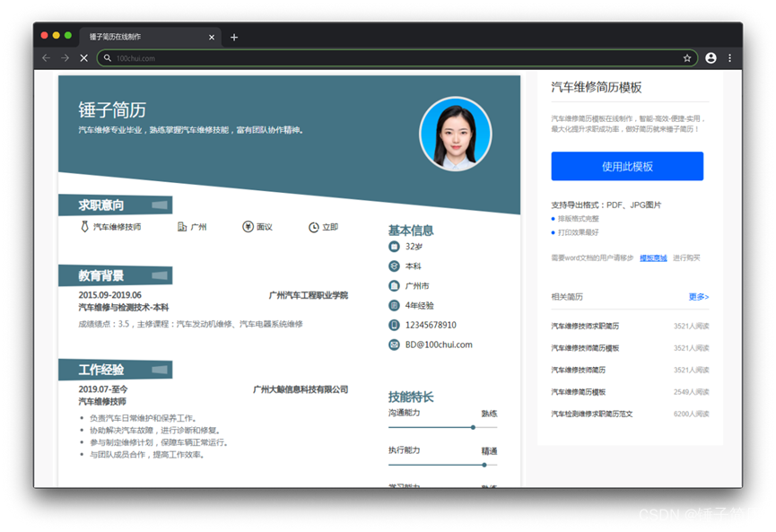Screen dimensions: 776x532
Task: Click the clock icon beside 立即
Action: click(x=314, y=227)
